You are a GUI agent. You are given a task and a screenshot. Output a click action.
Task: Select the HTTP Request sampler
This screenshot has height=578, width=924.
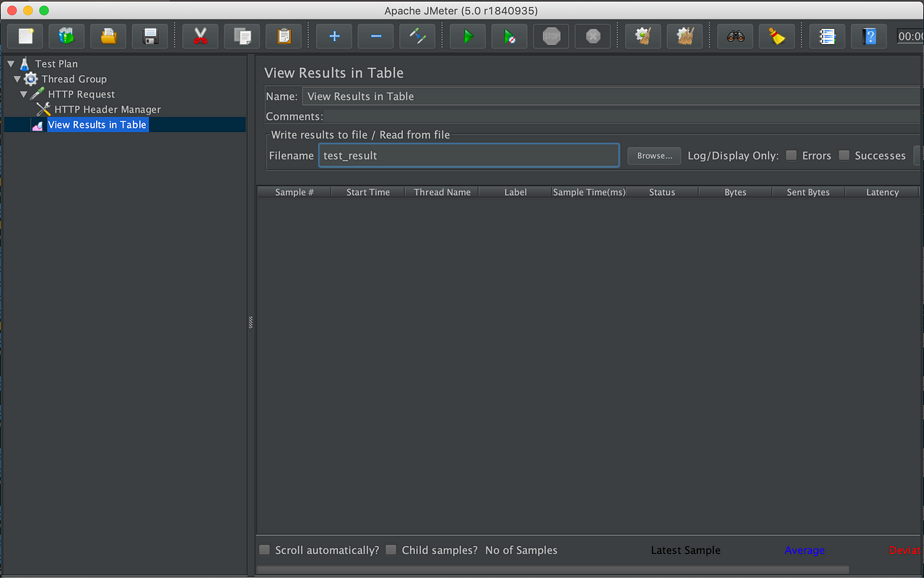82,94
